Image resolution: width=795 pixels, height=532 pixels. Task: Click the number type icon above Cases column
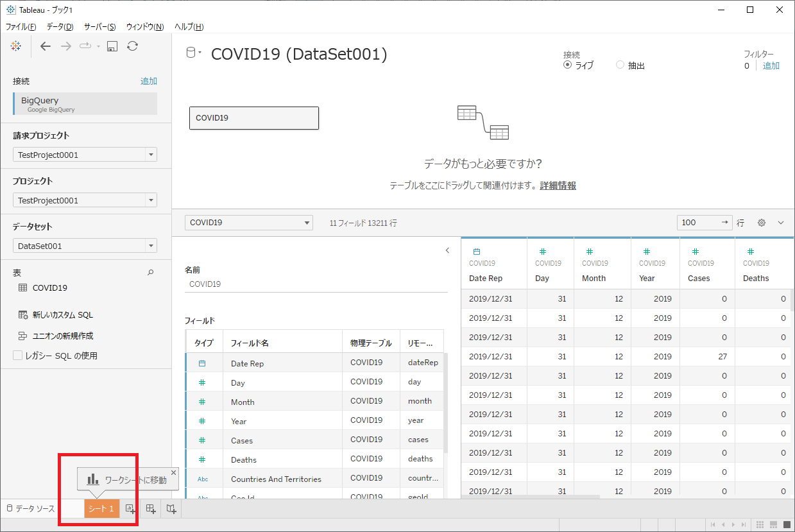pyautogui.click(x=695, y=252)
